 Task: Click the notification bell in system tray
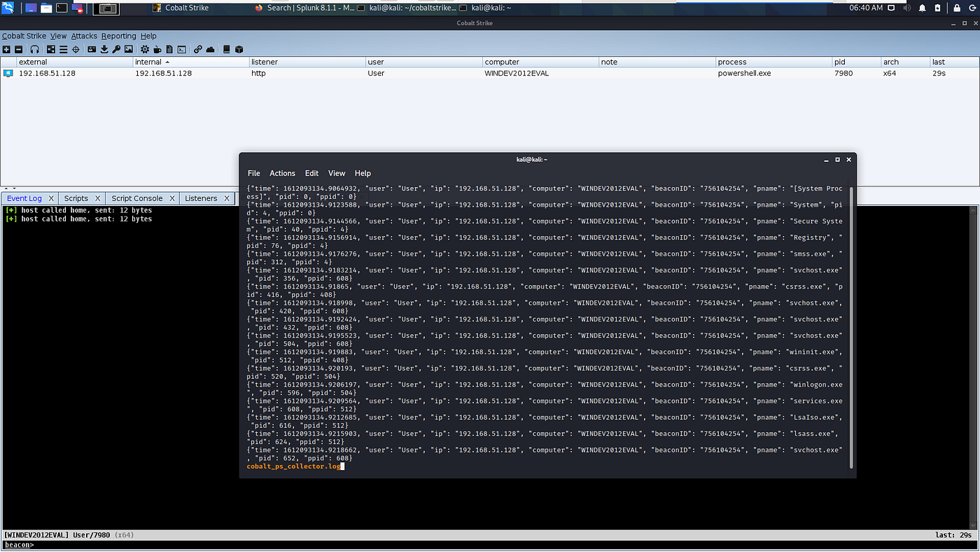[x=922, y=8]
